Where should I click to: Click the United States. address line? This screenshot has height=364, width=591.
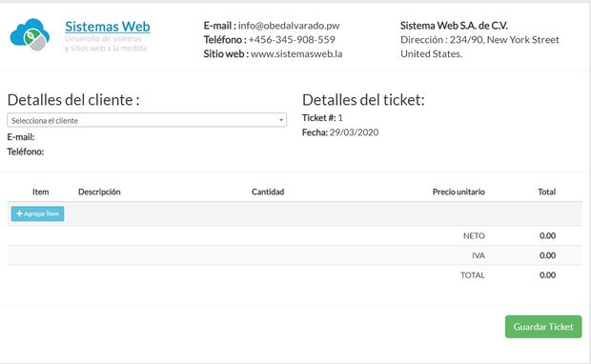point(431,54)
